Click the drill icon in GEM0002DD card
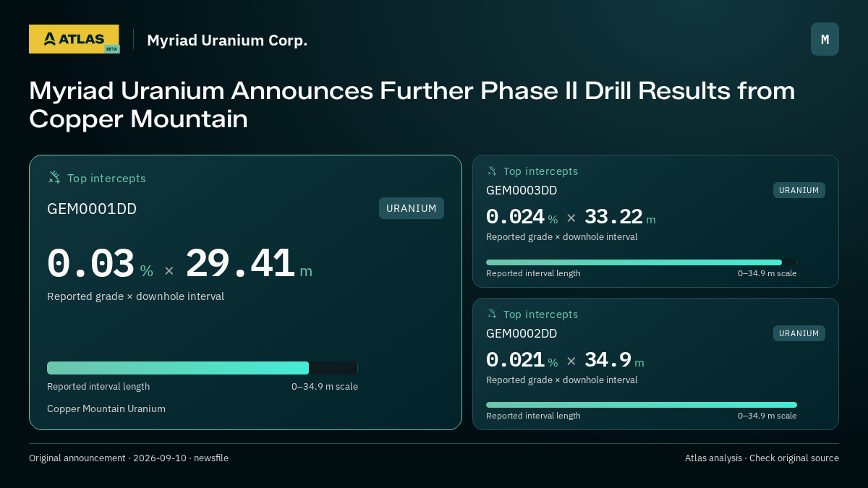Image resolution: width=868 pixels, height=488 pixels. pyautogui.click(x=492, y=314)
